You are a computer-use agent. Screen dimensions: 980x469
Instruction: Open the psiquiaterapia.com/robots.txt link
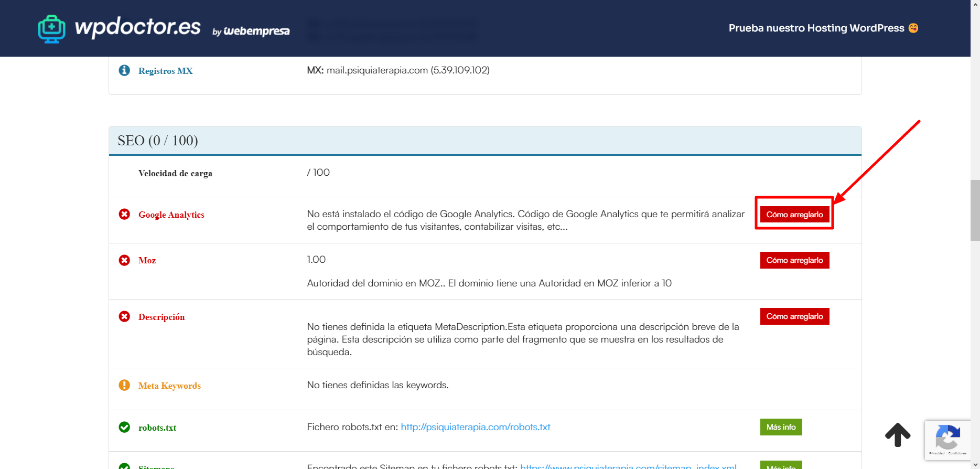click(476, 427)
